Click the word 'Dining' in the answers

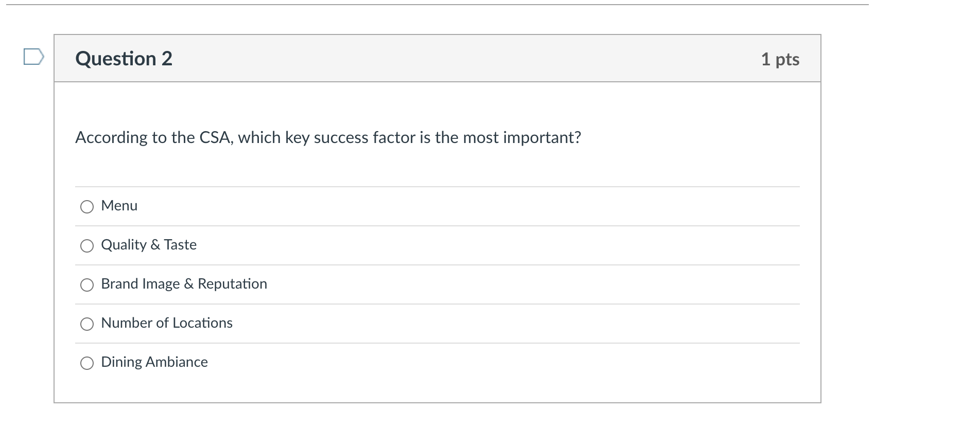[121, 362]
